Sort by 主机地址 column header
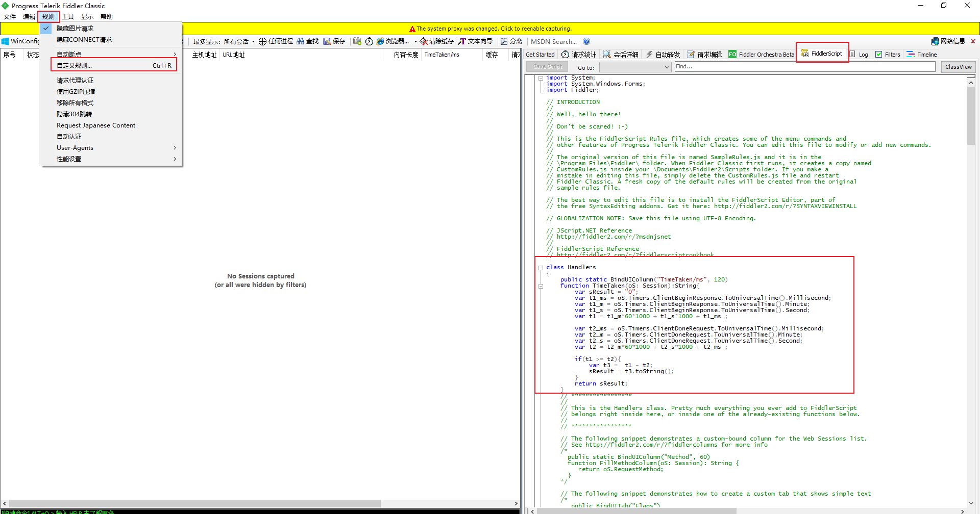The height and width of the screenshot is (514, 980). click(x=205, y=55)
